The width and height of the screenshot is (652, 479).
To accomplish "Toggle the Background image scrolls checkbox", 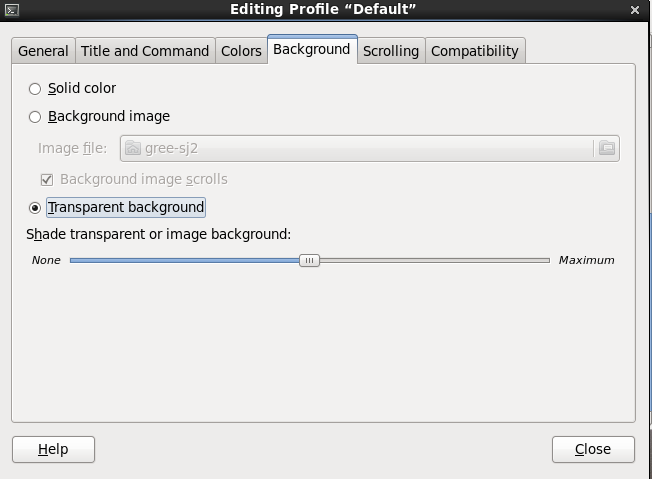I will (47, 180).
